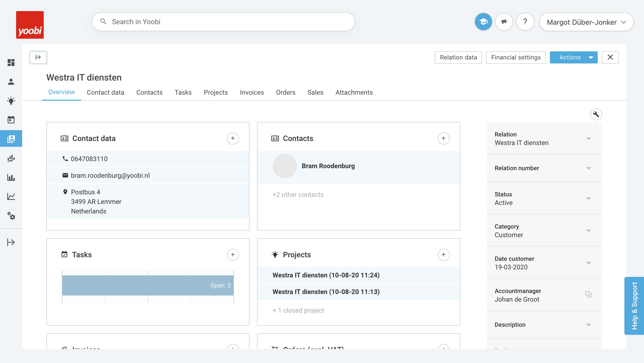Click the Search in Yoobi field
The image size is (644, 363).
point(223,22)
